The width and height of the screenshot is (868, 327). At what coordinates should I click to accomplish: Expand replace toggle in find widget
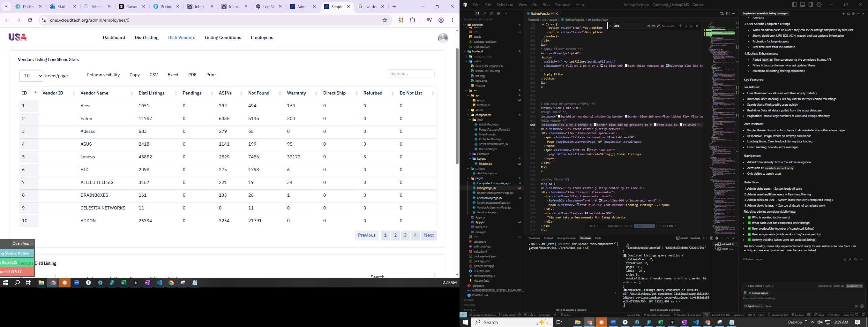coord(610,26)
